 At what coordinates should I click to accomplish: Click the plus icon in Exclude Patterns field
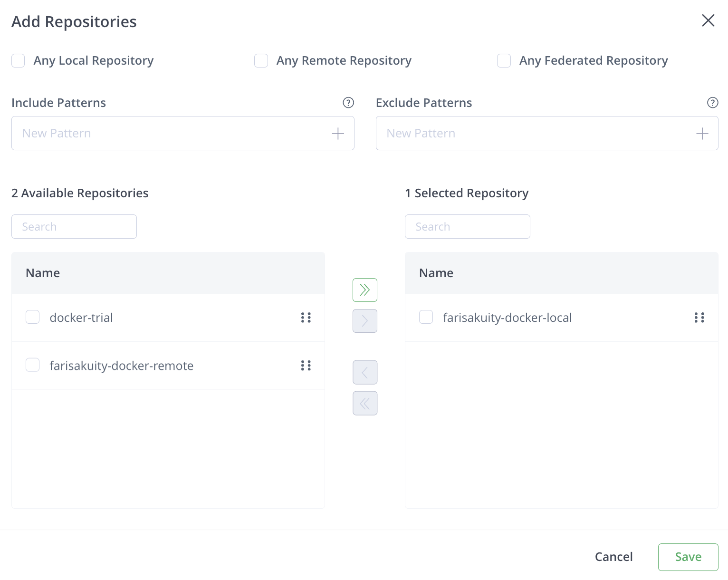point(702,134)
